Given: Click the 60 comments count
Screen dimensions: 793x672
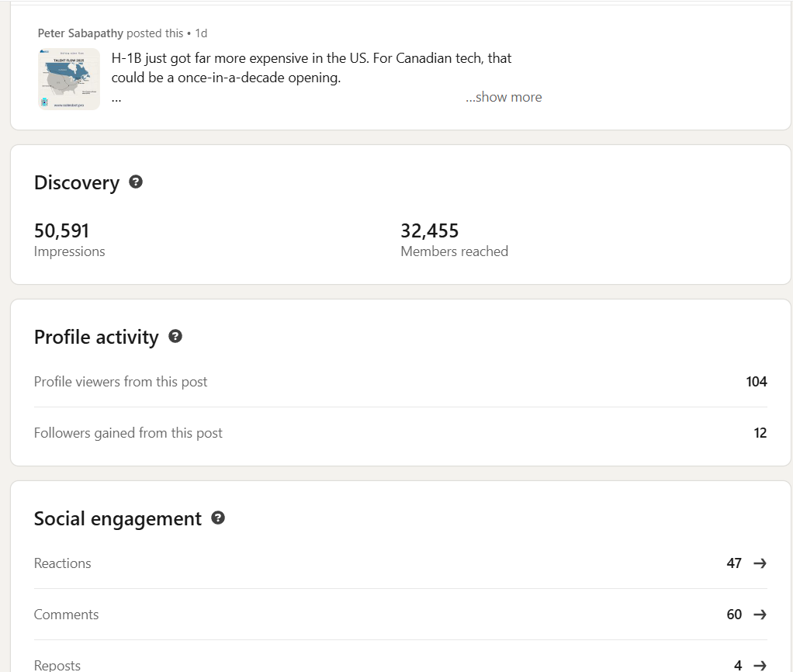Looking at the screenshot, I should coord(734,615).
